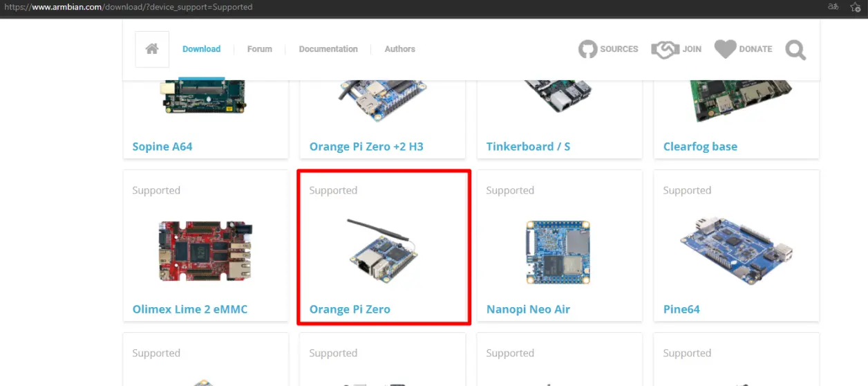Open the Pine64 link
Screen dimensions: 868x386
pos(681,309)
